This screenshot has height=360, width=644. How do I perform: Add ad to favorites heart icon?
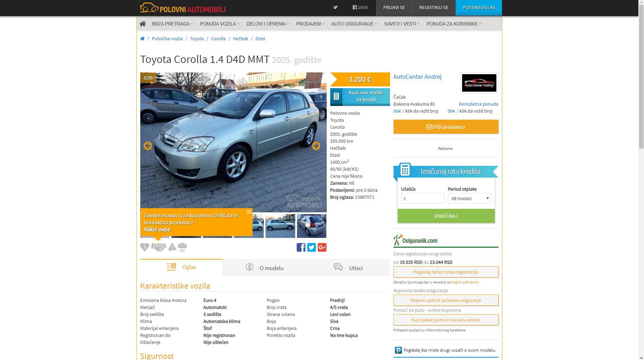(144, 247)
